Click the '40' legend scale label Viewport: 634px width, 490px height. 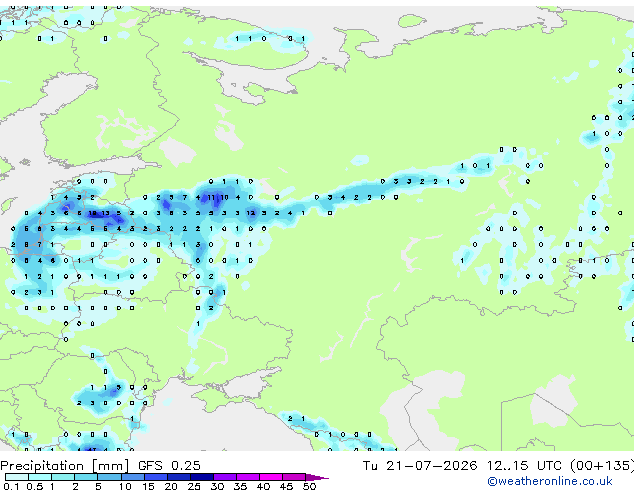pos(263,486)
